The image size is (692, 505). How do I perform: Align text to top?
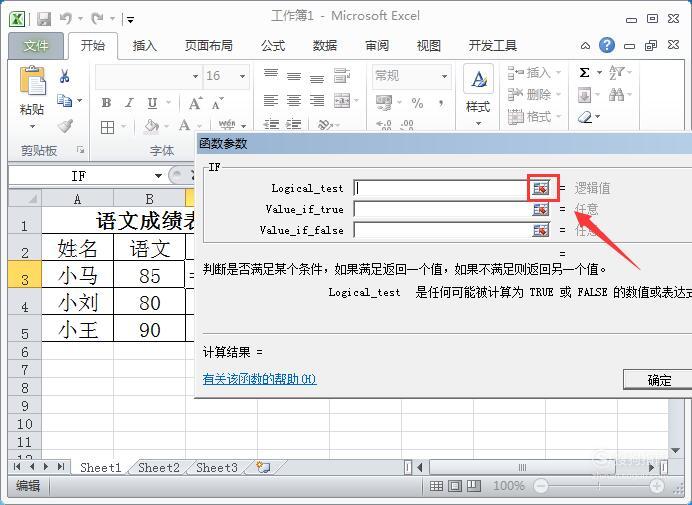[x=271, y=74]
